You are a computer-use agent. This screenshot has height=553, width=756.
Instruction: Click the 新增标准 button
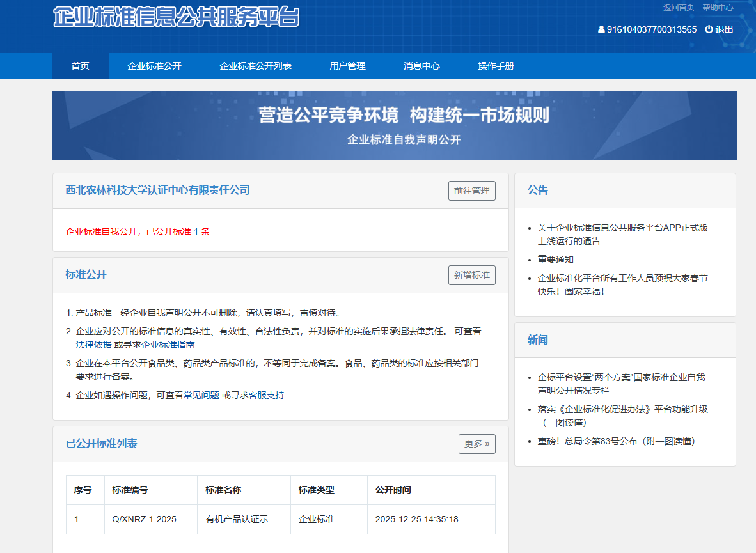click(471, 275)
